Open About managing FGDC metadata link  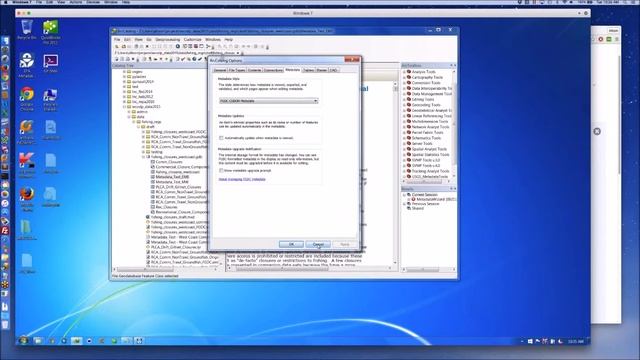point(242,179)
